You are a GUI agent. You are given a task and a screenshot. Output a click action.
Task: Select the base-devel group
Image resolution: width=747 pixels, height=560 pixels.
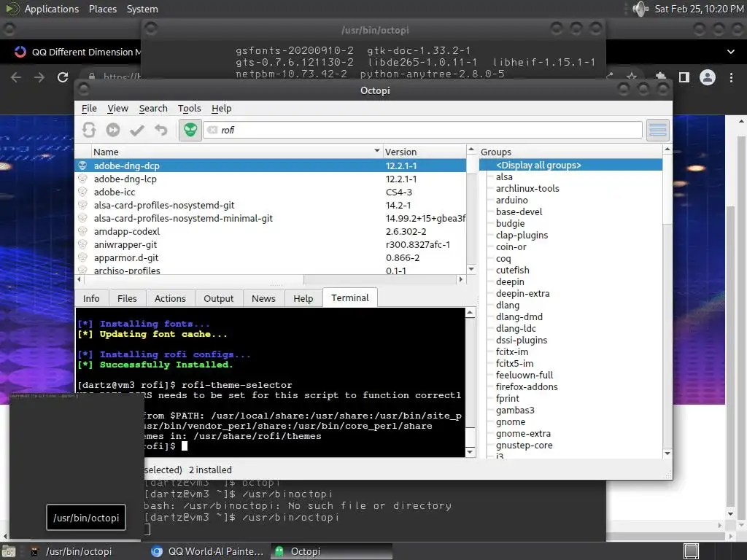tap(519, 212)
